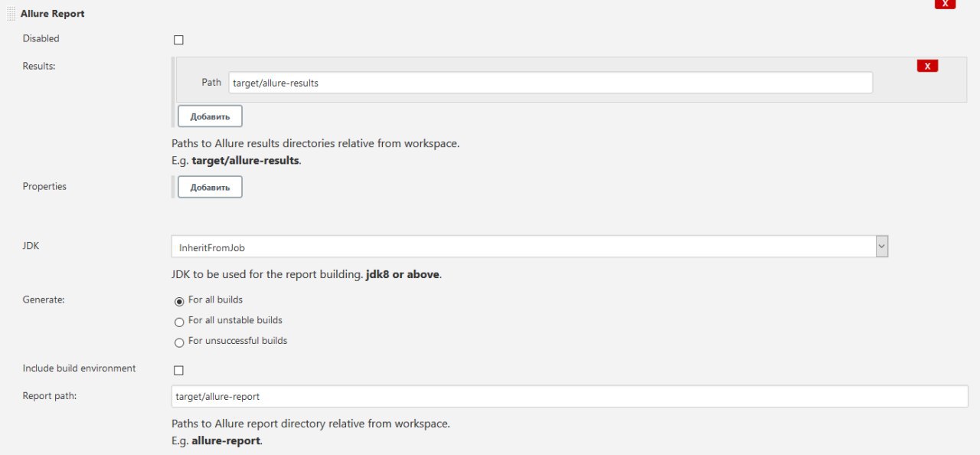Open the JDK InheritFromJob dropdown
This screenshot has height=455, width=980.
tap(529, 247)
